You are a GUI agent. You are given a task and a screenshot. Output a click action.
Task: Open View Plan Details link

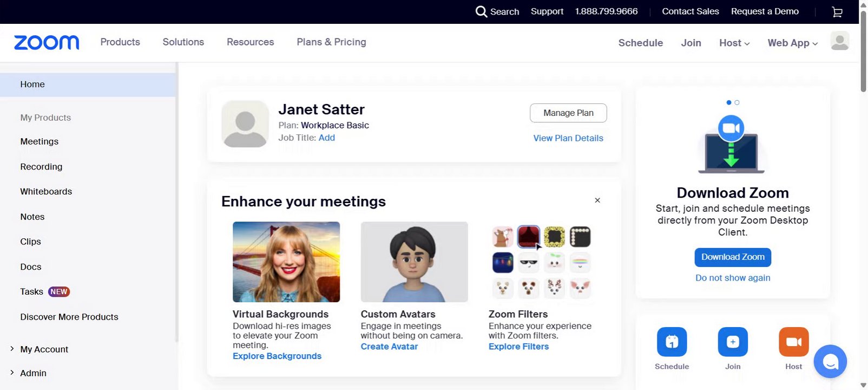pyautogui.click(x=568, y=138)
